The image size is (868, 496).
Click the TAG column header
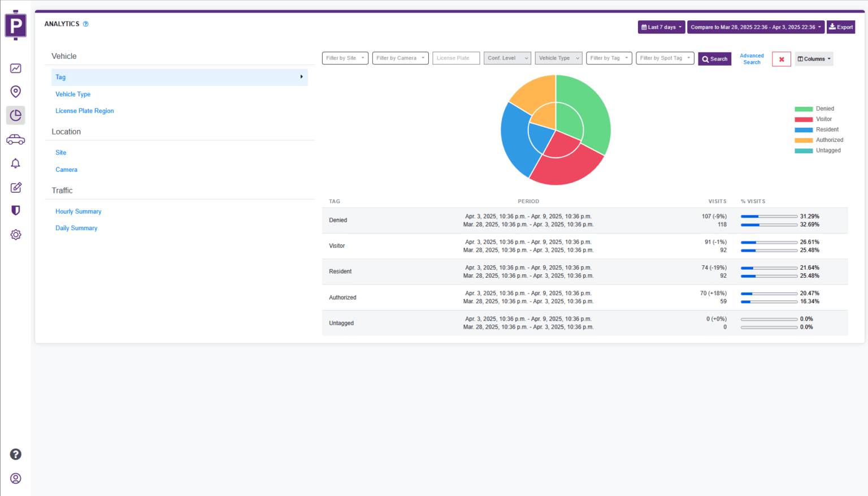[335, 201]
